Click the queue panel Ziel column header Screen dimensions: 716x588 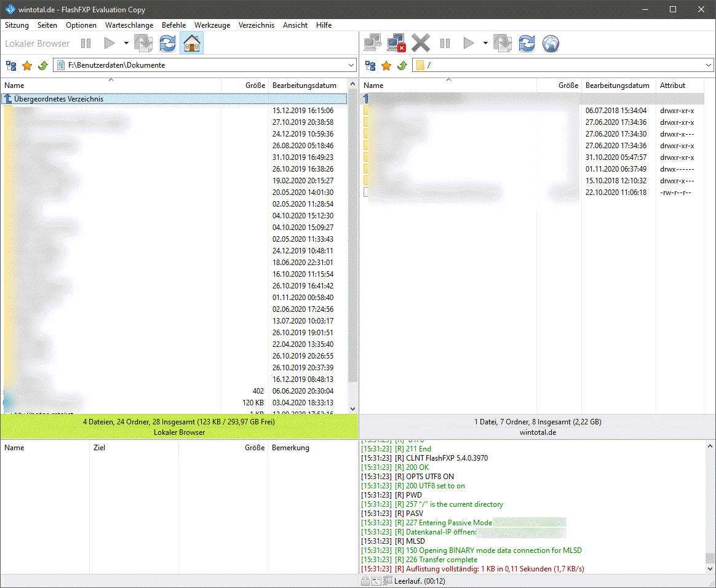tap(134, 448)
